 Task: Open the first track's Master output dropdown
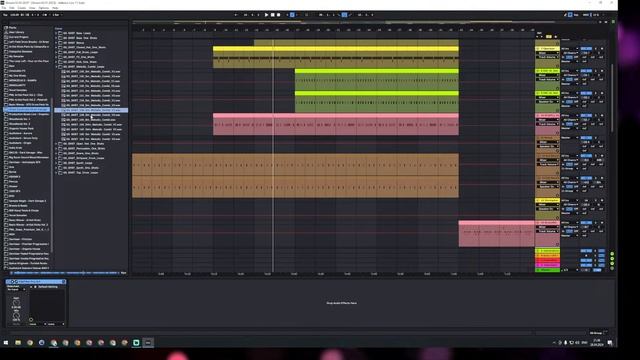tap(570, 62)
